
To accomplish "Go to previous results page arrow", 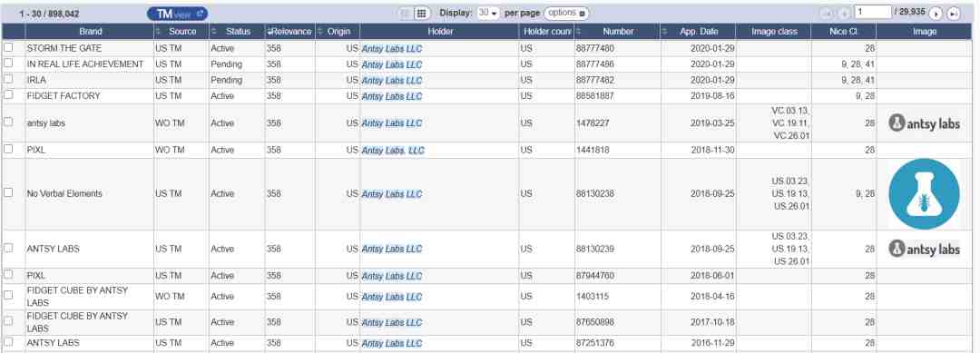I will click(x=843, y=14).
